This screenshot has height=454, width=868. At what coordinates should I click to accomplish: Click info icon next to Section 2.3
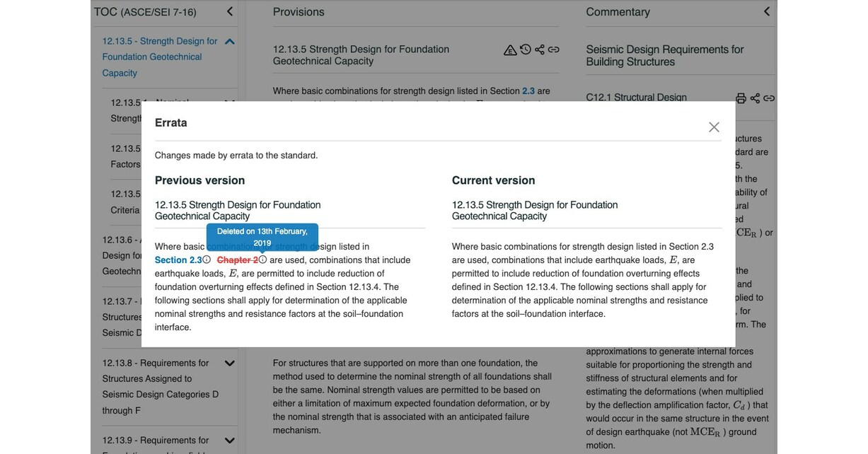(x=207, y=260)
